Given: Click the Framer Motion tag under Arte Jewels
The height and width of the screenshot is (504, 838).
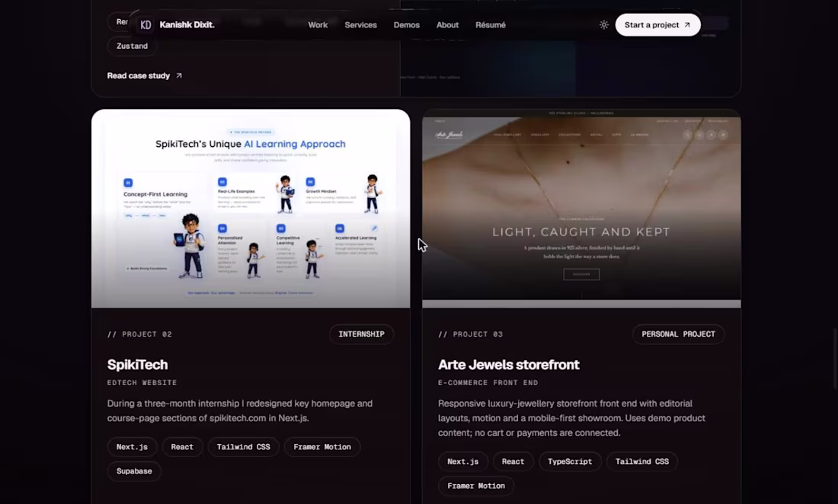Looking at the screenshot, I should pos(476,486).
